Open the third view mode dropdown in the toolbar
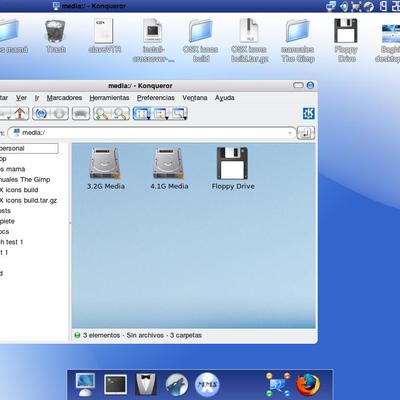400x400 pixels. [x=179, y=114]
